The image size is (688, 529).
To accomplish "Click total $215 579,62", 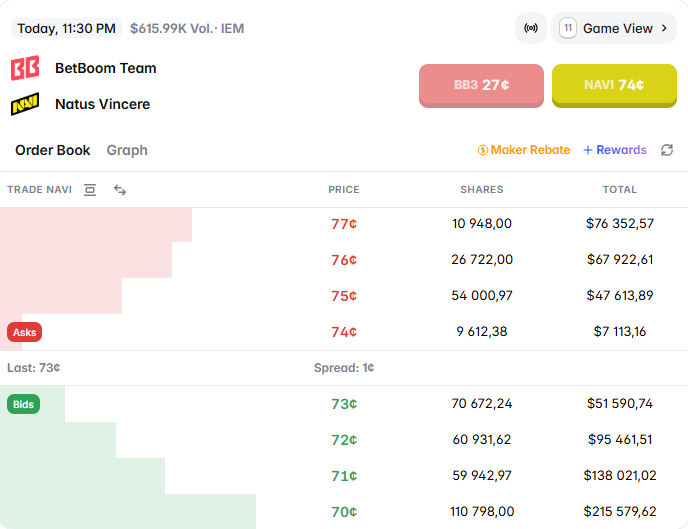I will [x=620, y=511].
